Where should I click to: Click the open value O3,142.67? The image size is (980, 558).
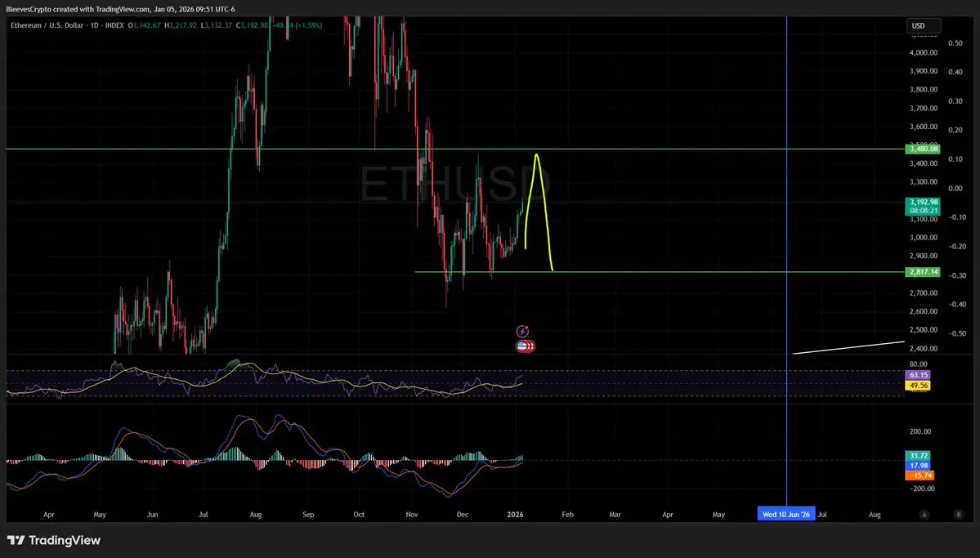(x=145, y=25)
